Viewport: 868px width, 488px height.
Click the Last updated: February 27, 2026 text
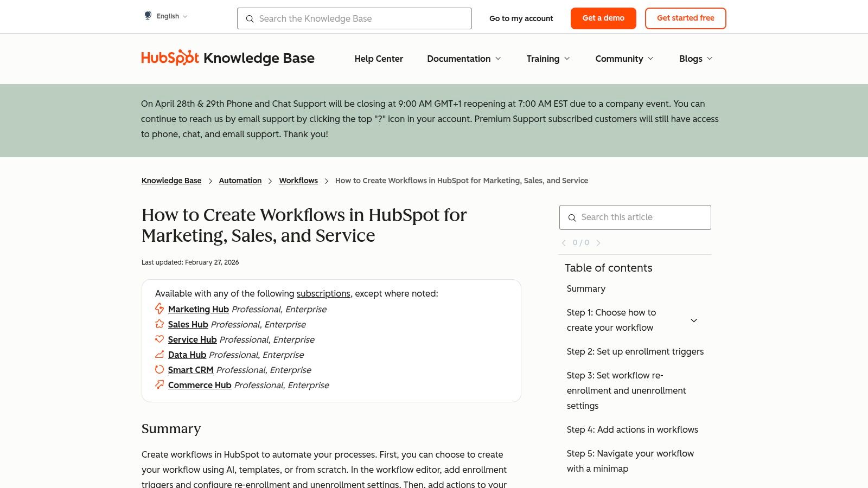(190, 262)
